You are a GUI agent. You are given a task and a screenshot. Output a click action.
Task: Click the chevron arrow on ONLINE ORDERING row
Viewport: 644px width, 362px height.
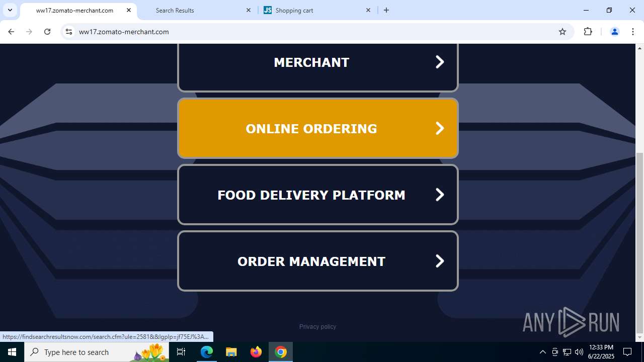click(440, 128)
